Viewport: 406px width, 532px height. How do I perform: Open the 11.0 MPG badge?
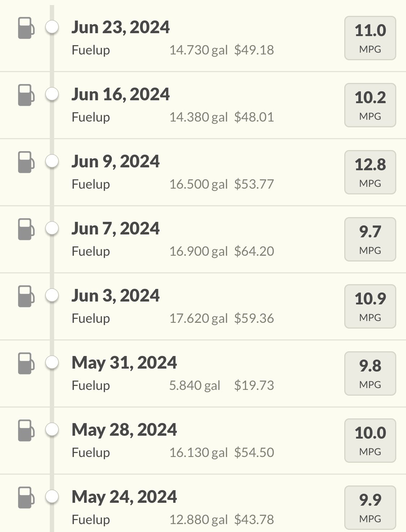click(x=370, y=38)
